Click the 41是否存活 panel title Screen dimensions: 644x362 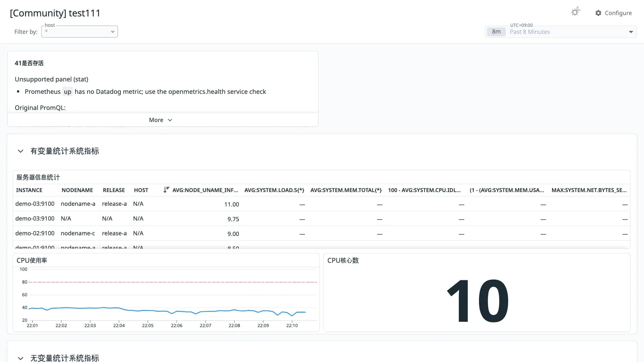[29, 63]
